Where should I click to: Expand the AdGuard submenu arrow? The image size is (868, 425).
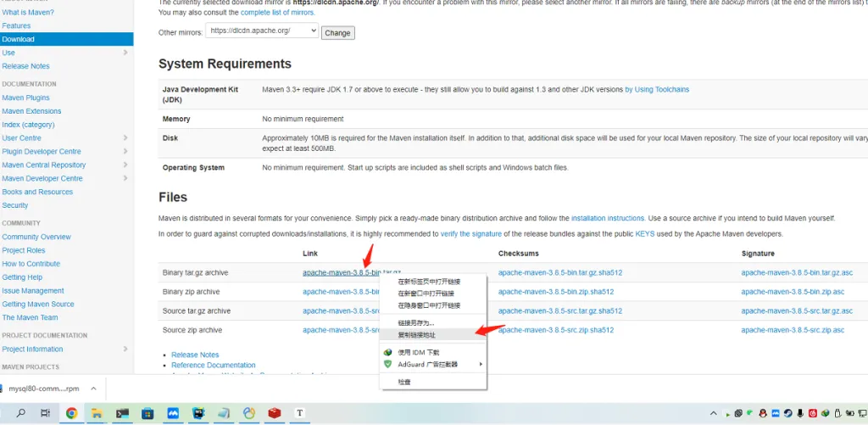[481, 364]
